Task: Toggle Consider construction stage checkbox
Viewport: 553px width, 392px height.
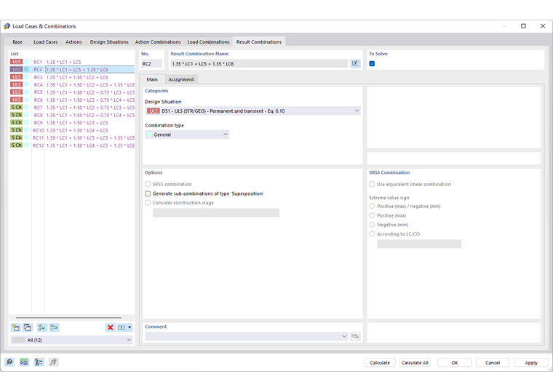Action: click(x=148, y=203)
